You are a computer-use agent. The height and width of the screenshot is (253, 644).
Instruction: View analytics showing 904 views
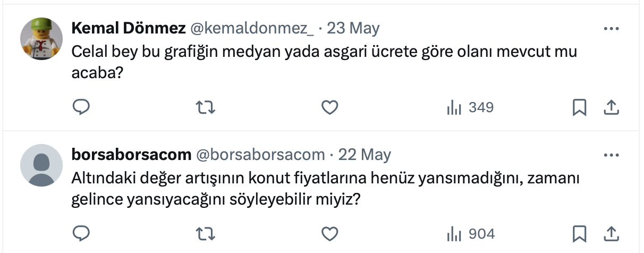point(470,234)
